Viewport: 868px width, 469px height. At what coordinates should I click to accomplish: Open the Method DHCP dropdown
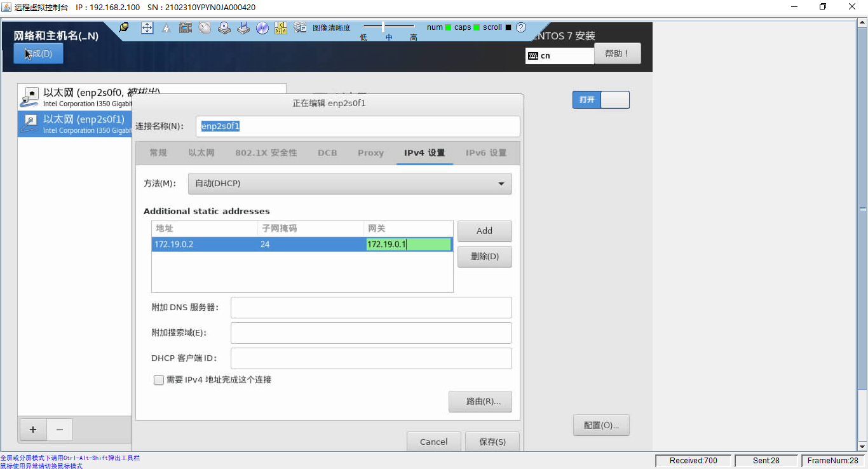click(350, 184)
